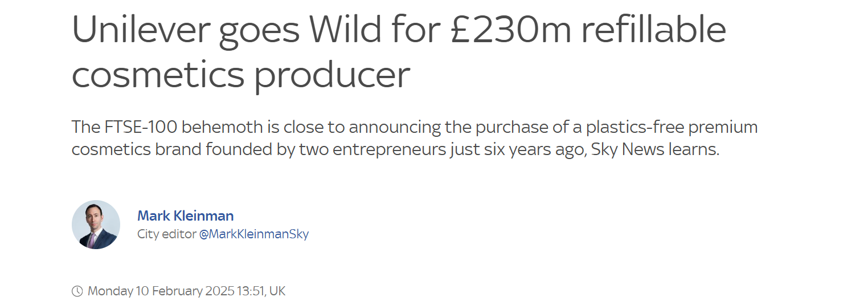Open the @MarkKleinmanSky handle link
The width and height of the screenshot is (868, 305).
click(253, 234)
